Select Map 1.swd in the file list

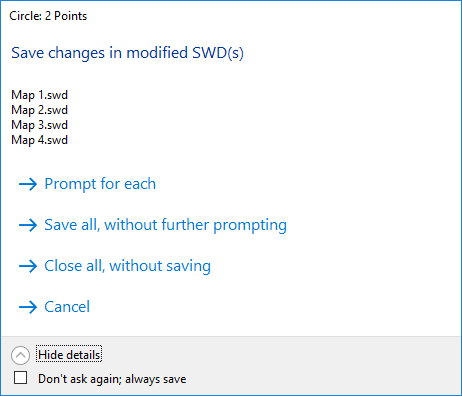click(39, 95)
